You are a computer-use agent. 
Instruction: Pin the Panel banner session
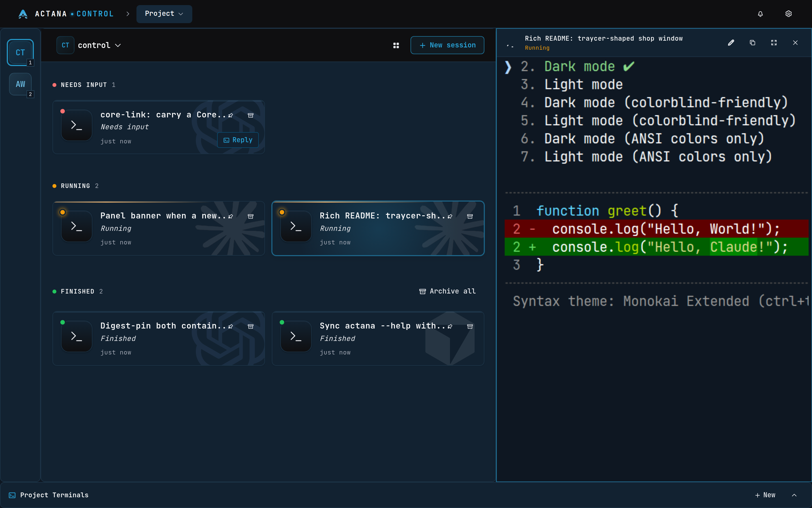point(231,216)
